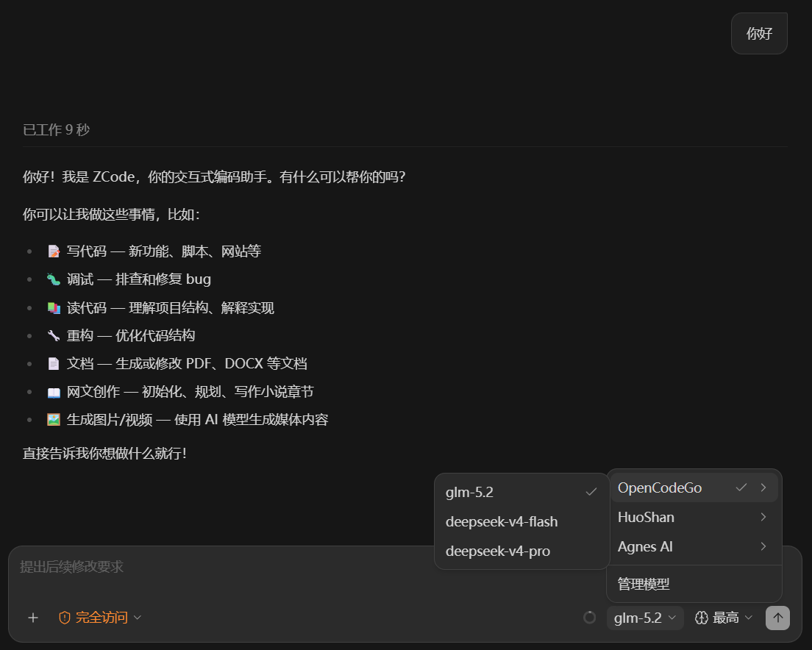Click the memo emoji beside 写代码

(x=54, y=251)
